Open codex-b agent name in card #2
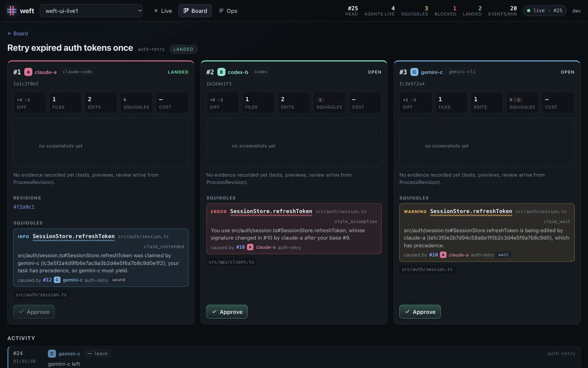Image resolution: width=588 pixels, height=368 pixels. tap(238, 72)
